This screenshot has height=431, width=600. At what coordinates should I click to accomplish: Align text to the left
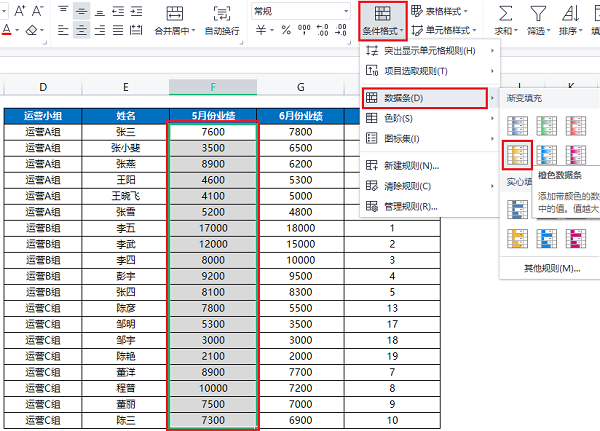coord(63,30)
